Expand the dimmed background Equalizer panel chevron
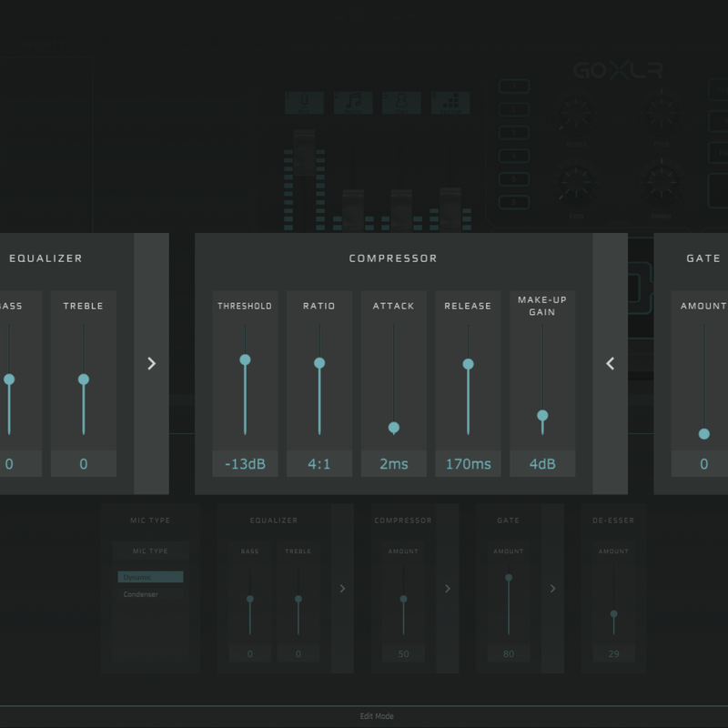This screenshot has width=728, height=728. [342, 588]
